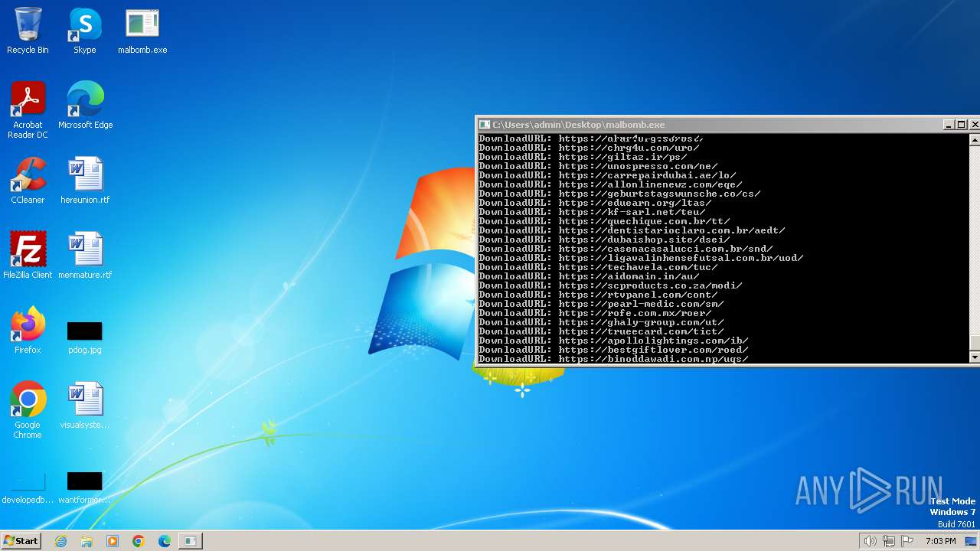Select the wantformer... desktop file

85,488
